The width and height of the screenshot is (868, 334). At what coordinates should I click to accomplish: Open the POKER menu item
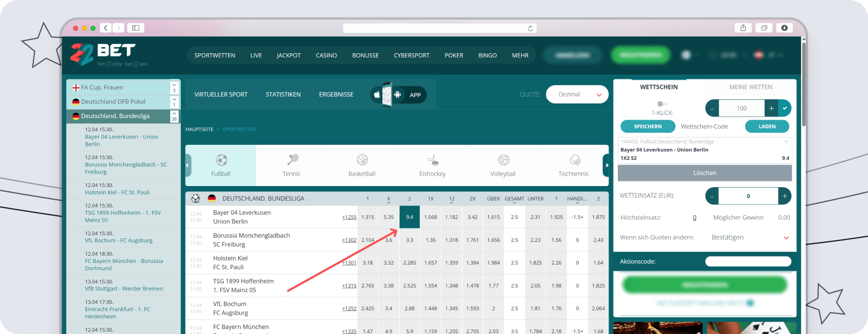click(454, 55)
